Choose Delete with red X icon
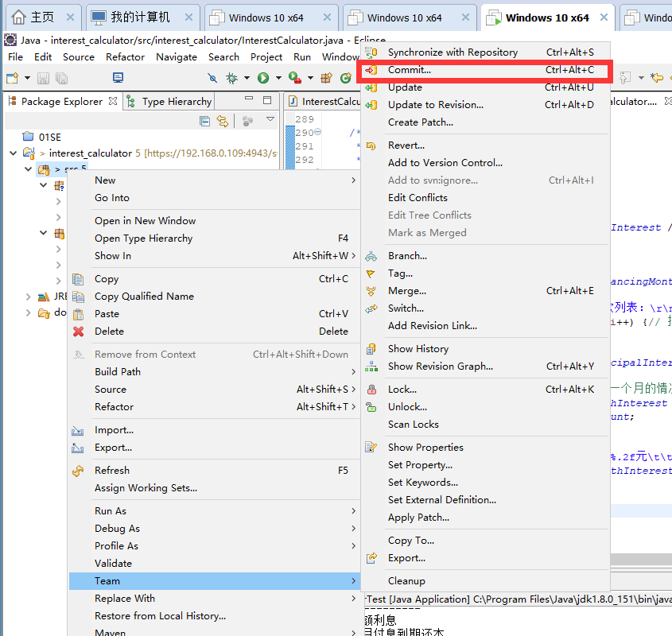672x636 pixels. 214,332
